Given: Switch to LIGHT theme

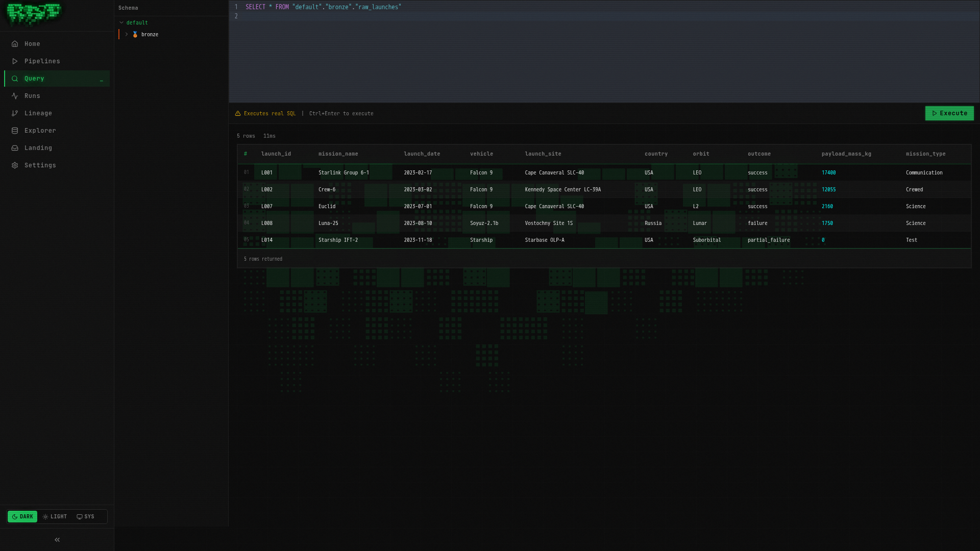Looking at the screenshot, I should click(55, 517).
